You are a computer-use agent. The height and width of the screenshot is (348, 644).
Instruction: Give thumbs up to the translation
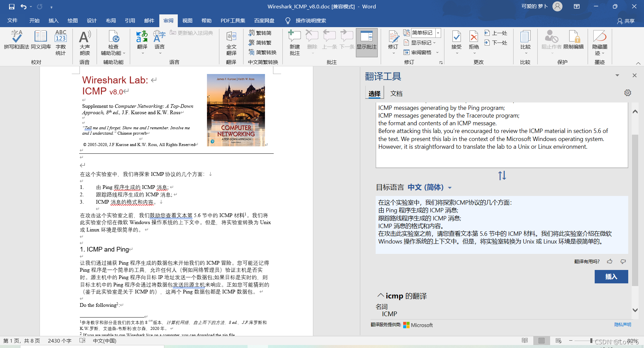(x=610, y=261)
